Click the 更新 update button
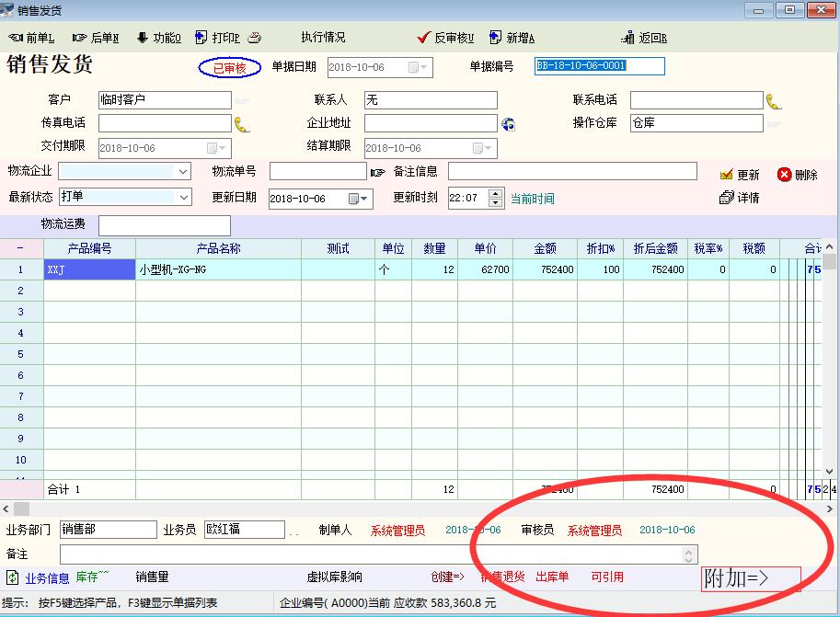Screen dimensions: 840x617 pyautogui.click(x=740, y=175)
